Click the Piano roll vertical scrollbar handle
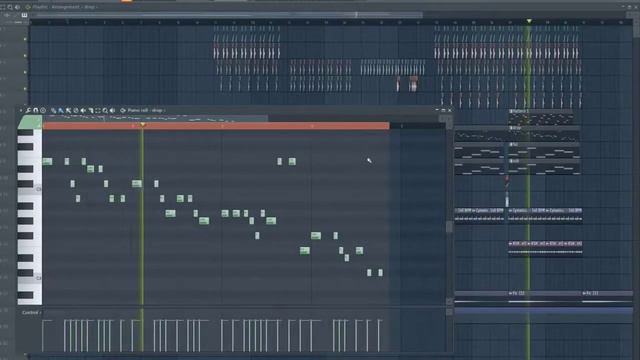The image size is (640, 360). coord(449,227)
